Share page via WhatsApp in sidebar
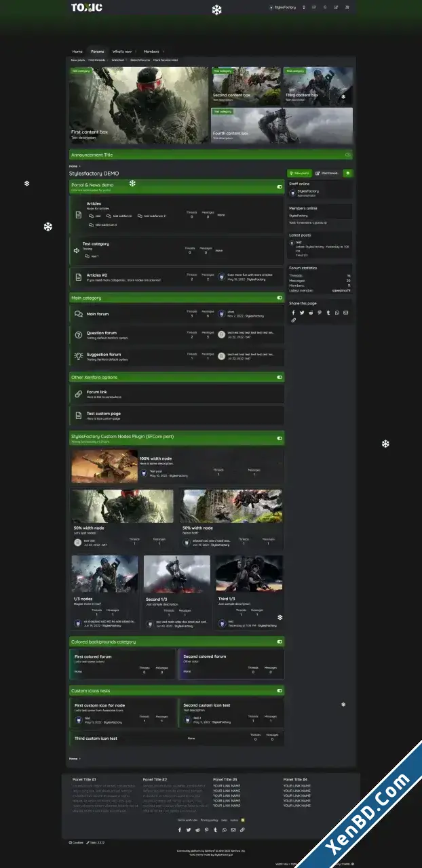This screenshot has height=868, width=422. (337, 313)
